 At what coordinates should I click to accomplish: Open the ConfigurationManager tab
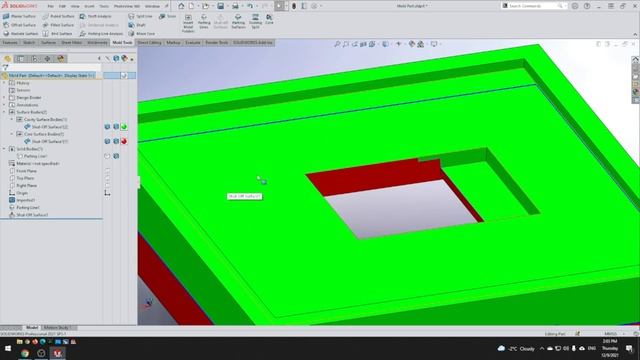tap(34, 58)
